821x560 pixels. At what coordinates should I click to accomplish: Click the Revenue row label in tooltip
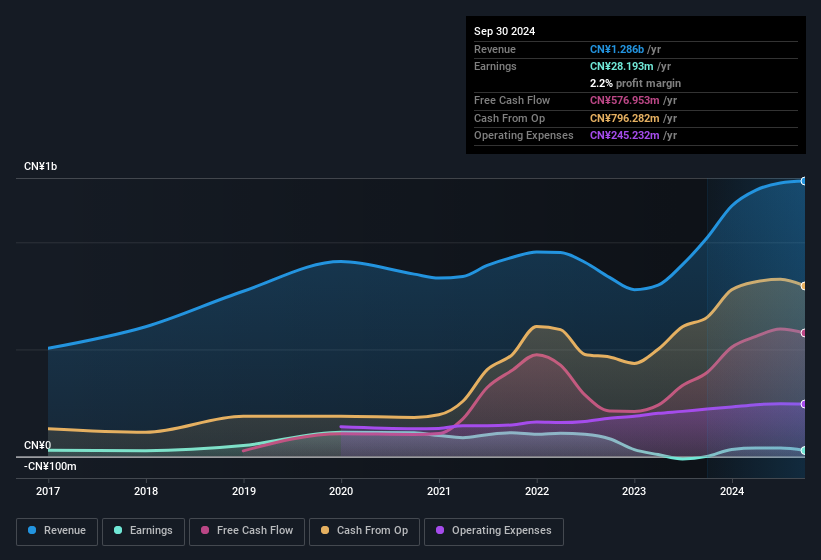pos(495,49)
